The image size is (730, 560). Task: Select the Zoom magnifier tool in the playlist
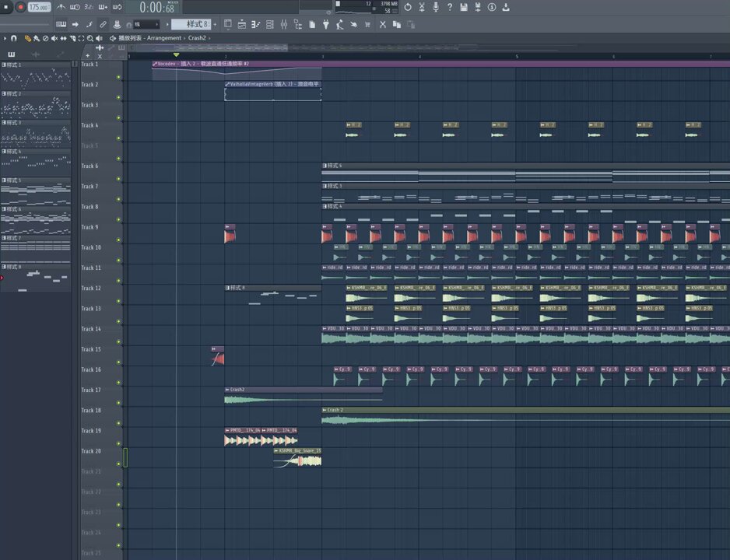point(89,38)
